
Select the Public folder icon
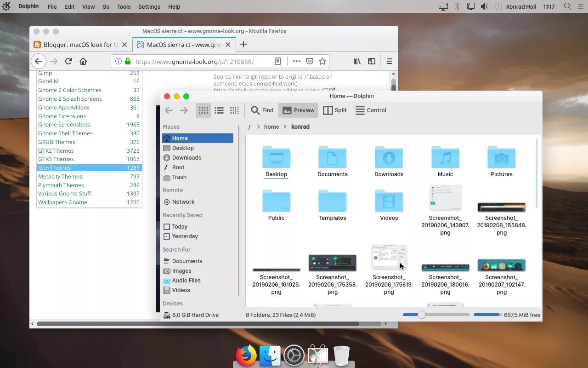click(x=276, y=201)
